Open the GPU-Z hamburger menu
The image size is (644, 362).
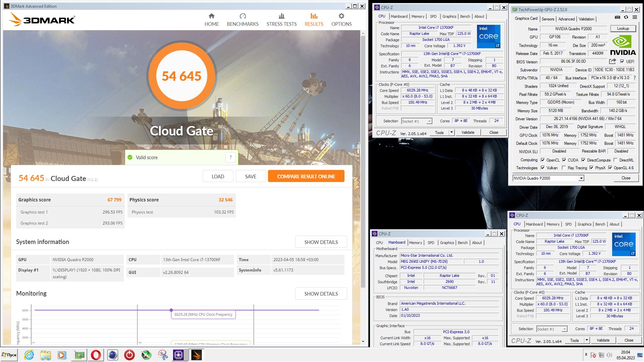click(635, 17)
